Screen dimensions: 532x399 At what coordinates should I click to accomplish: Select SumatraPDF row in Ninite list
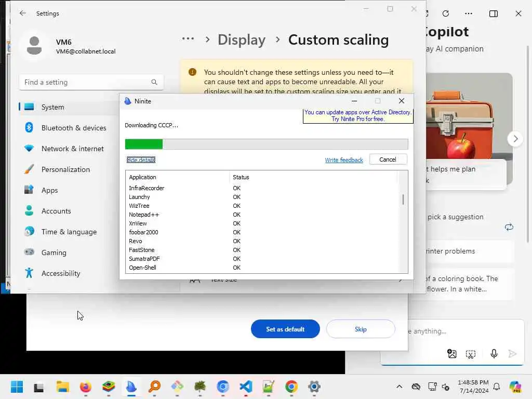tap(261, 259)
